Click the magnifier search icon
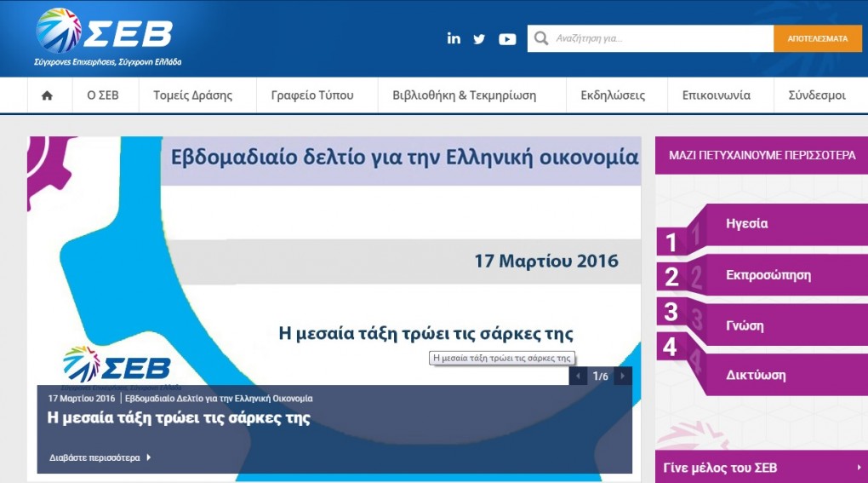The image size is (868, 483). [x=541, y=38]
